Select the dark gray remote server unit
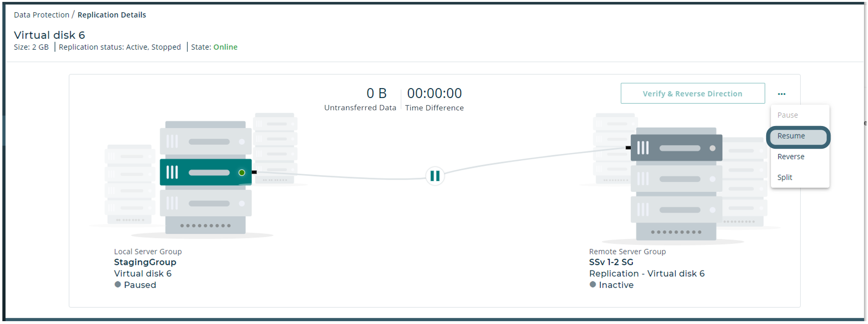Viewport: 868px width, 324px height. 676,148
